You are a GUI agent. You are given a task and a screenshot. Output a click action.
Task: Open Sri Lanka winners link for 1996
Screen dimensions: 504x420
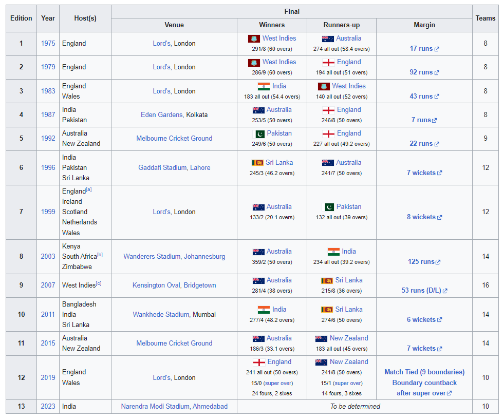pyautogui.click(x=279, y=163)
